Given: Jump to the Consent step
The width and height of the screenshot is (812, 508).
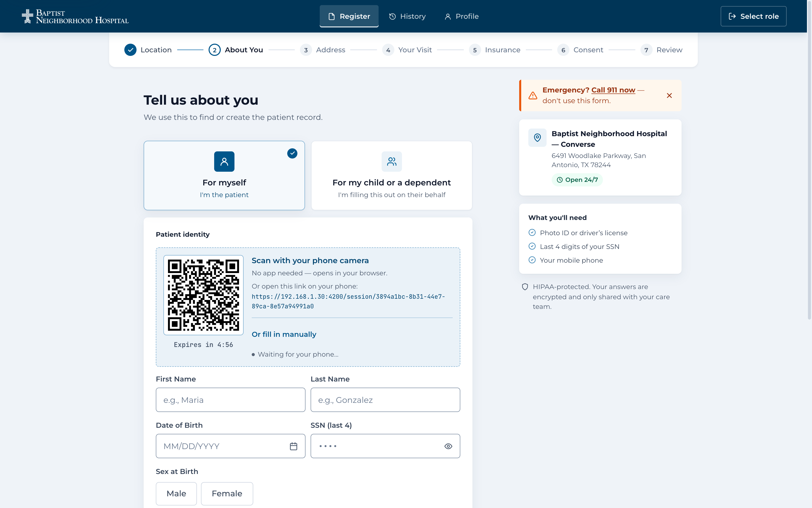Looking at the screenshot, I should pos(580,50).
